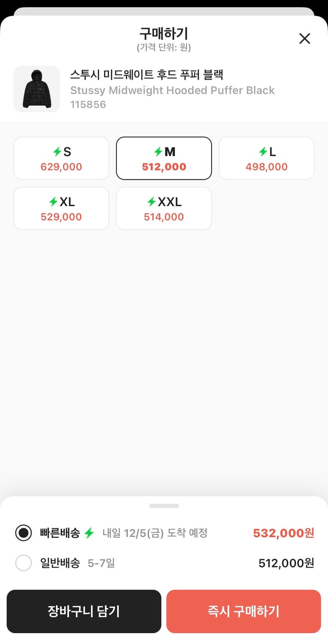Screen dimensions: 328x644
Task: Tap lightning bolt icon on size S
Action: click(57, 152)
